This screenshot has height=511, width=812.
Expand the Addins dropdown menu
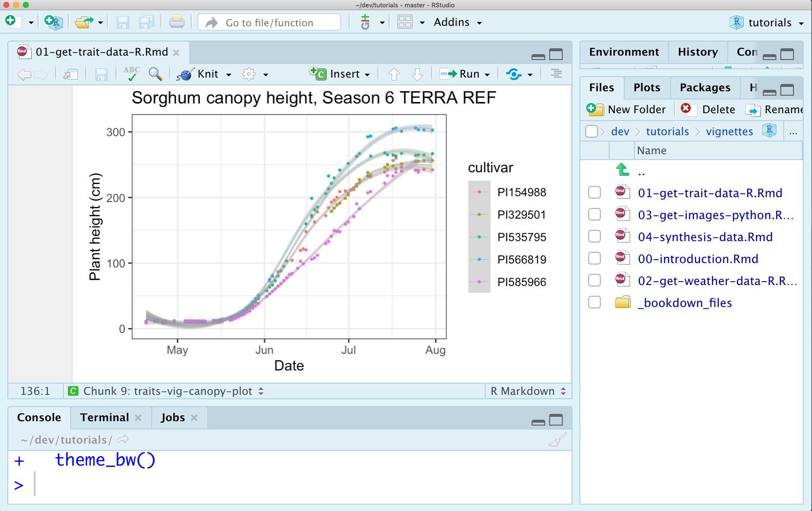479,23
